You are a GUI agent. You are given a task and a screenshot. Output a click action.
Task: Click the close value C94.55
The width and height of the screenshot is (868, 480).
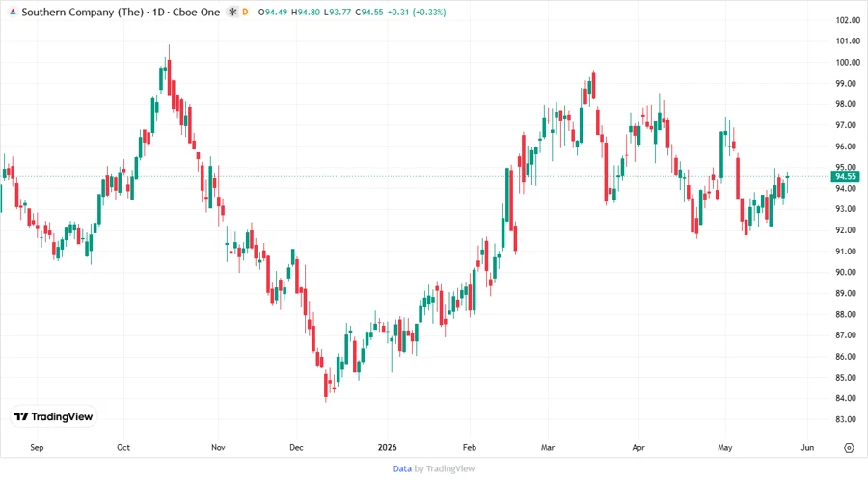pyautogui.click(x=369, y=12)
